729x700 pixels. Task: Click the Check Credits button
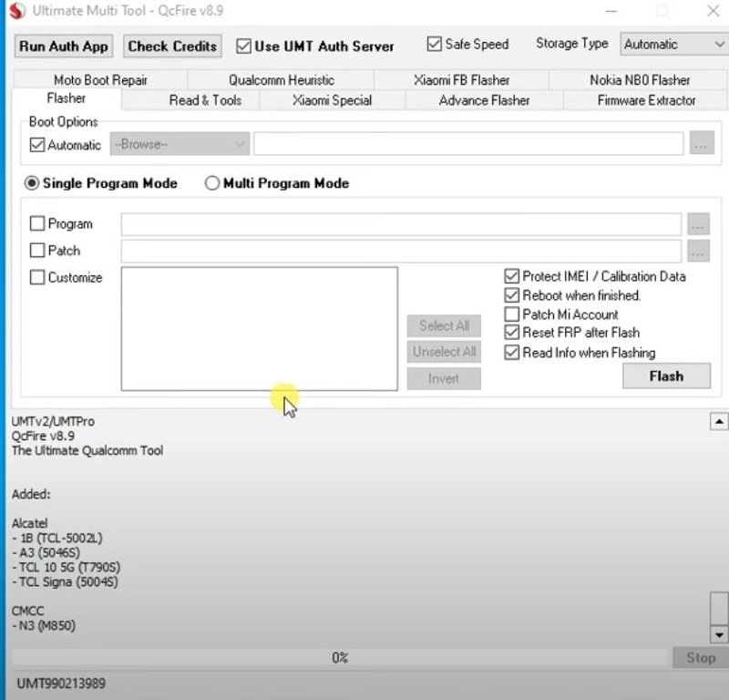pyautogui.click(x=172, y=46)
